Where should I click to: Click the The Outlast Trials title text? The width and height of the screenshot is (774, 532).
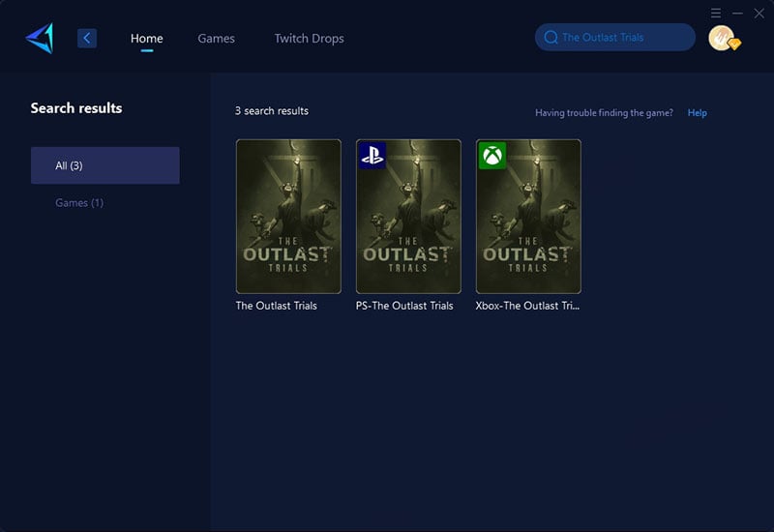[277, 306]
